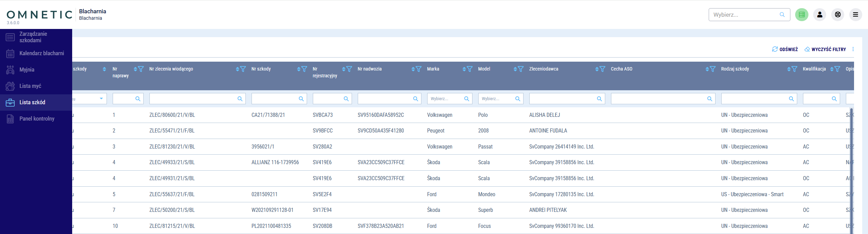Toggle sorting on Rodzaj szkody column
This screenshot has height=234, width=868.
pos(789,69)
